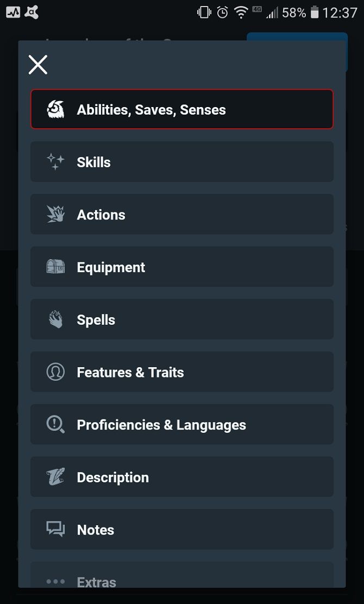Screen dimensions: 364x604
Task: Open Equipment via the treasure chest icon
Action: (x=55, y=267)
